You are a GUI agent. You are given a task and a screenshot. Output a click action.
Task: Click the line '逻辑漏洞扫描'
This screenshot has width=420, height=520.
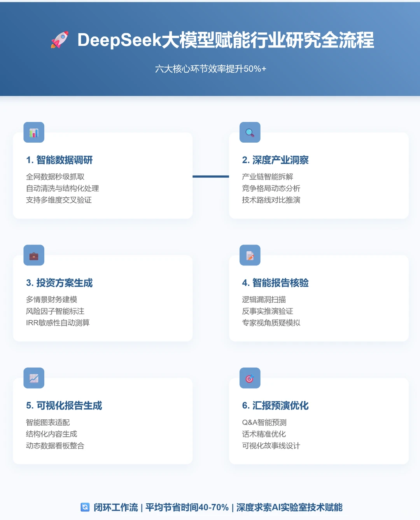tap(264, 300)
